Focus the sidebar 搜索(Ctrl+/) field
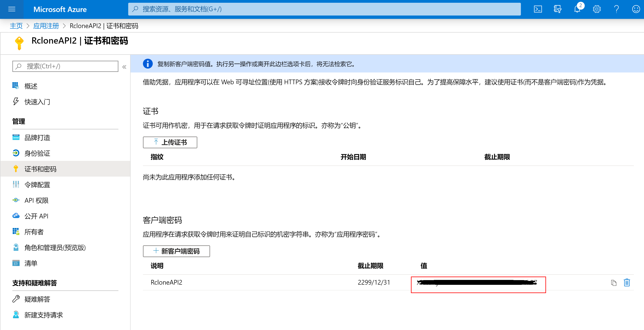The height and width of the screenshot is (330, 644). [x=65, y=66]
